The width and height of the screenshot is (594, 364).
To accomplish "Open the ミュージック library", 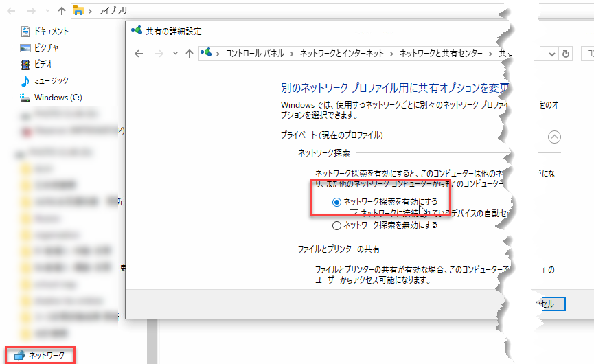I will coord(51,81).
